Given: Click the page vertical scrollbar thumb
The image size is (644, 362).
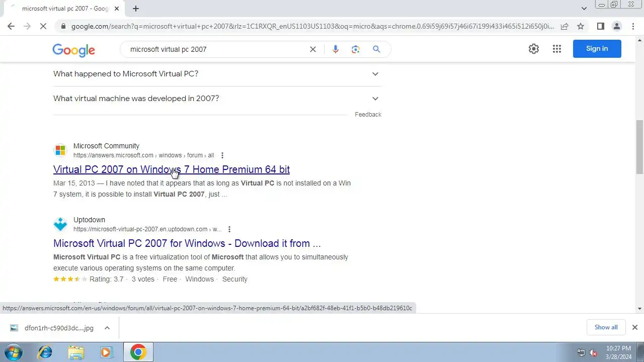Looking at the screenshot, I should [x=640, y=147].
